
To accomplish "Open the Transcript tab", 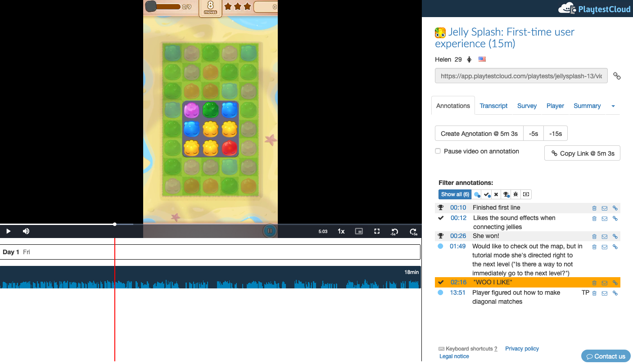I will pos(493,106).
